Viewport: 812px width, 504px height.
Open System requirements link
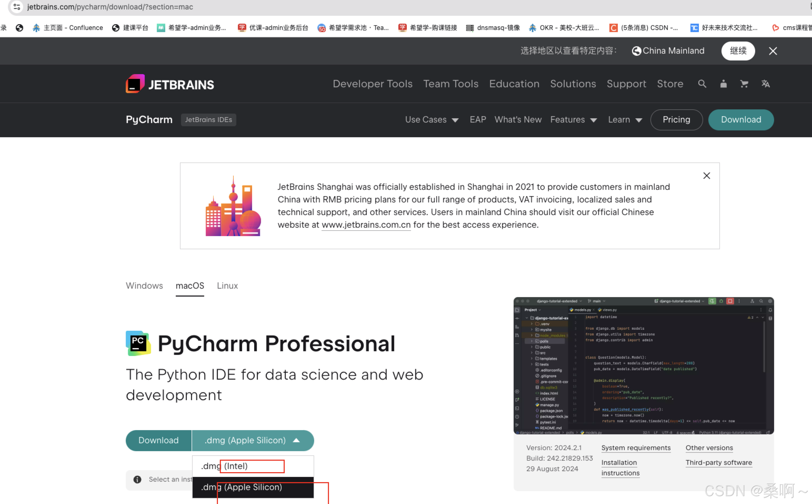(x=635, y=448)
